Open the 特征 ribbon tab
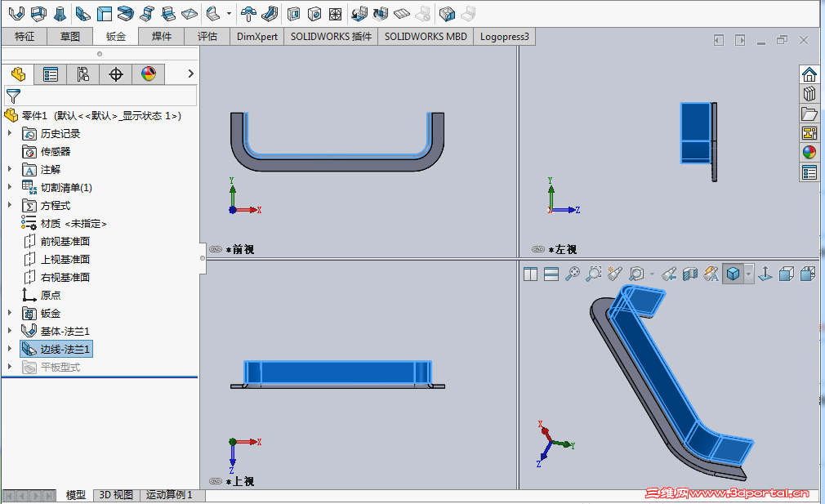825x504 pixels. (25, 36)
